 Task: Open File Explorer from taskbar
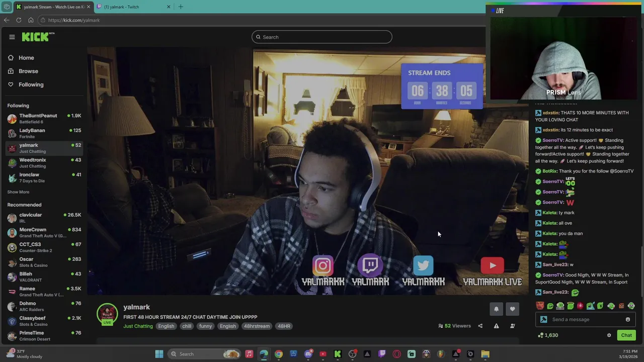tap(485, 354)
